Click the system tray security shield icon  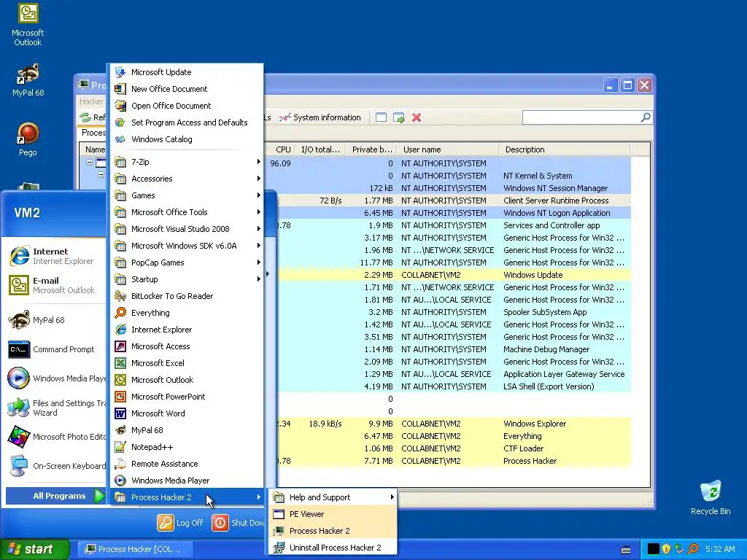click(x=667, y=549)
